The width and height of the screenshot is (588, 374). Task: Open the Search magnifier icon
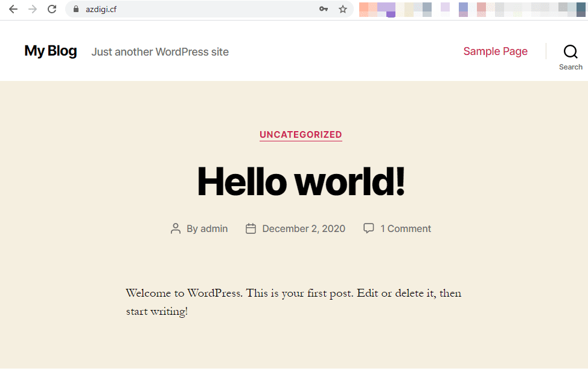point(570,51)
